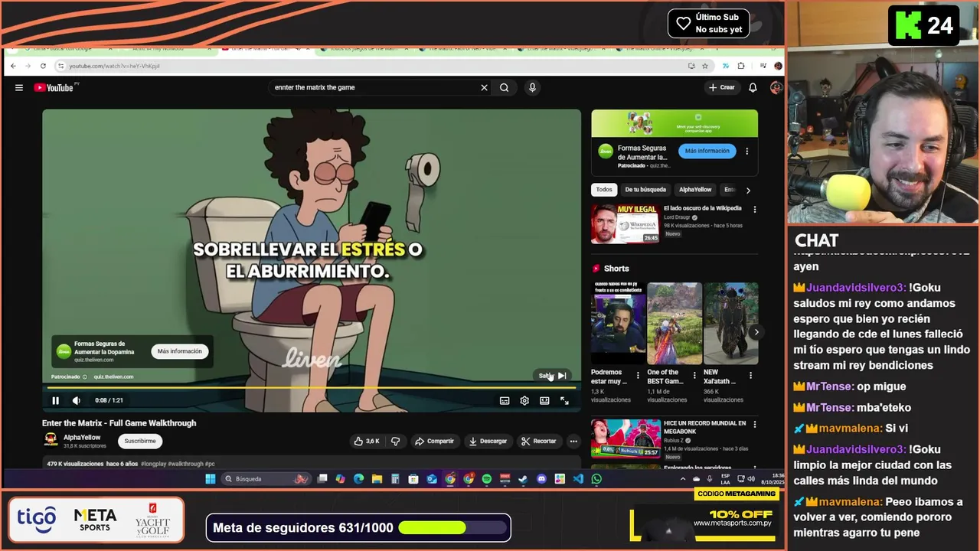The width and height of the screenshot is (980, 551).
Task: Open the sidebar Liven ad options menu
Action: tap(747, 152)
